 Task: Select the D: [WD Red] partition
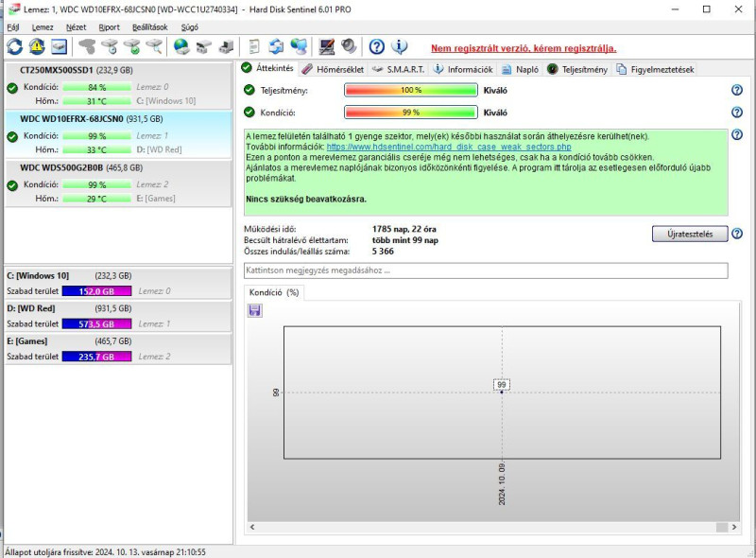[x=118, y=316]
